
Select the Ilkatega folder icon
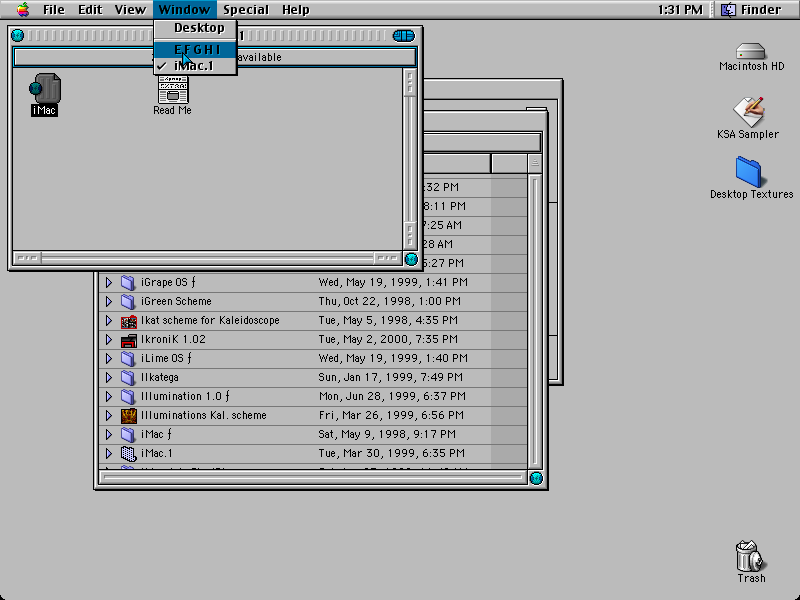pyautogui.click(x=128, y=378)
